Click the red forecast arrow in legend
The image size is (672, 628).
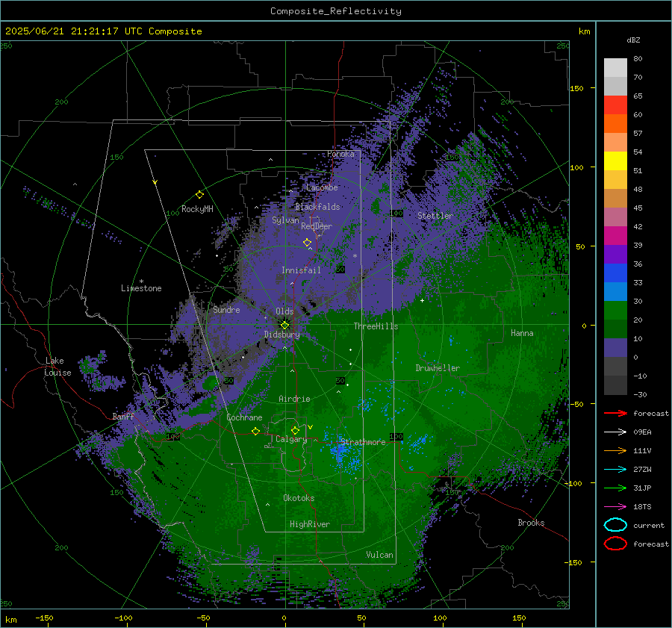click(615, 413)
